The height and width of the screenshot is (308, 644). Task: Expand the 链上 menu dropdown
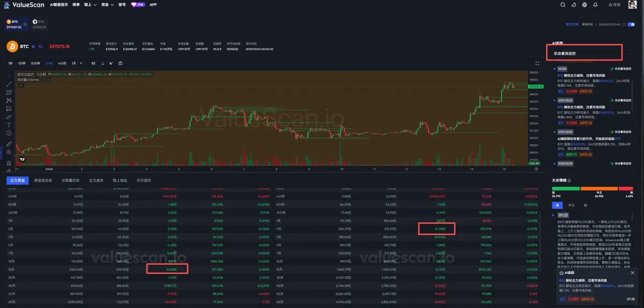tap(90, 5)
